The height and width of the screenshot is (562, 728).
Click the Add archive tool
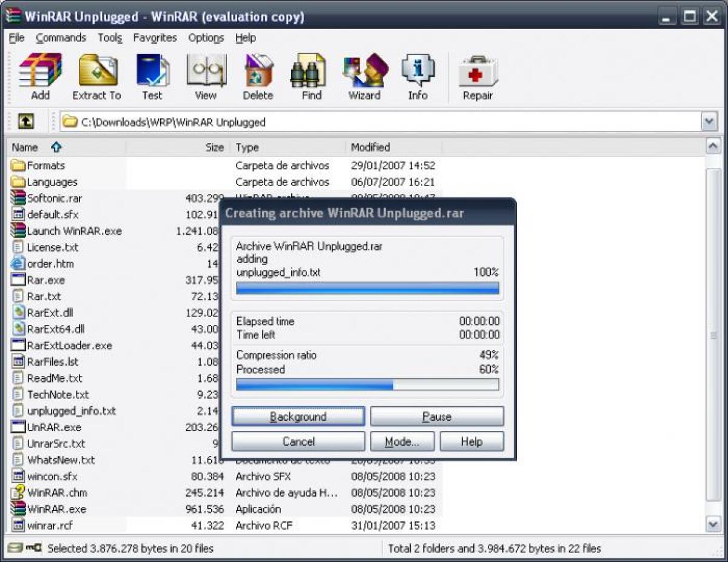(40, 73)
